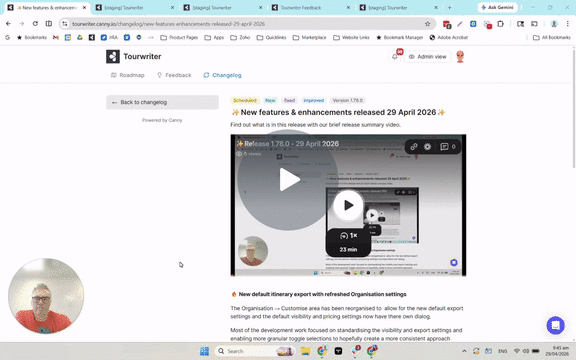Open Product Pages bookmark folder
Screen dimensions: 576x360
[179, 37]
